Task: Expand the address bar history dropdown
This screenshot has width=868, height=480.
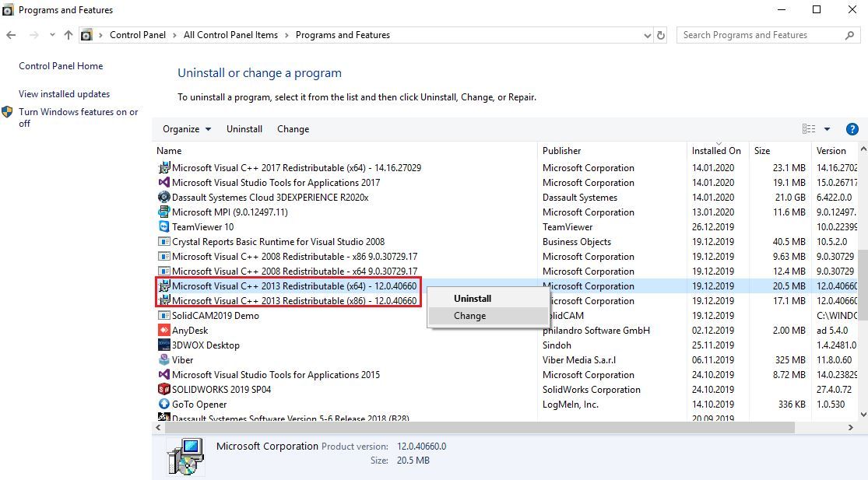Action: point(648,35)
